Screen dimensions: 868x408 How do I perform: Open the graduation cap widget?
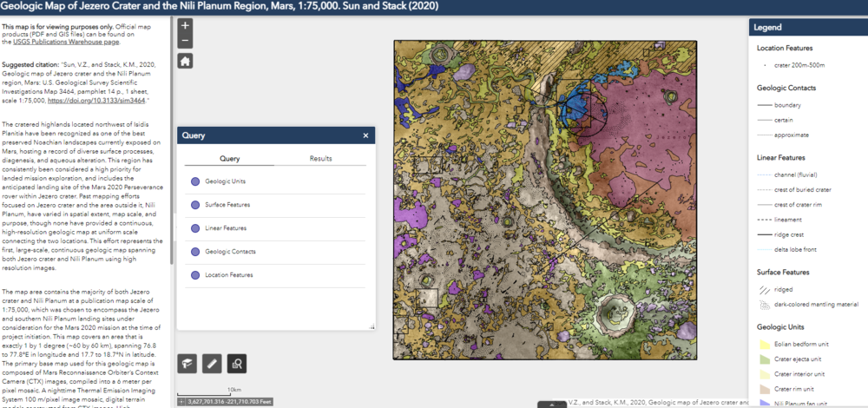(187, 363)
